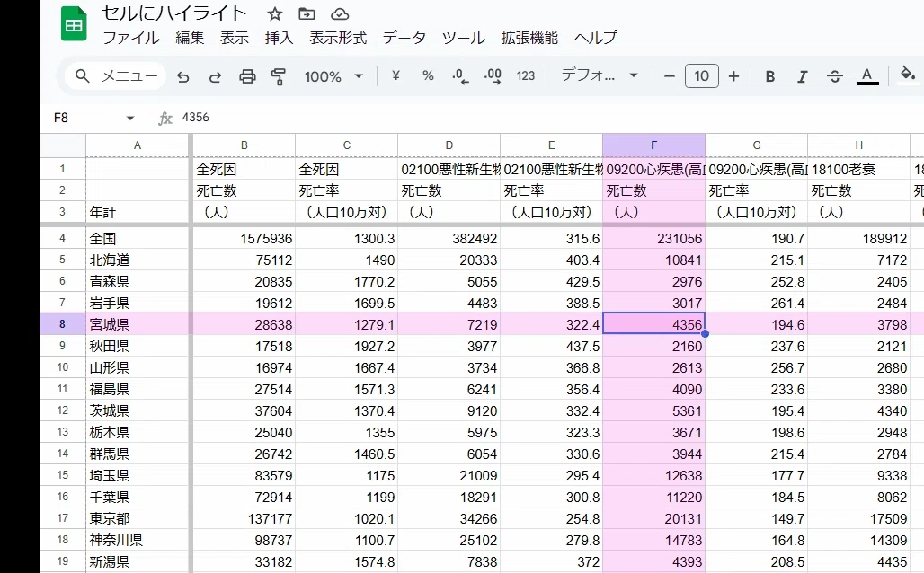Check the cloud save status icon
The height and width of the screenshot is (573, 924).
340,14
